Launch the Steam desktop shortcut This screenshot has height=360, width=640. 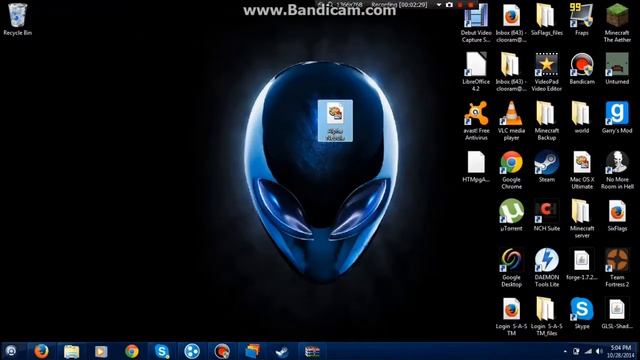(547, 166)
